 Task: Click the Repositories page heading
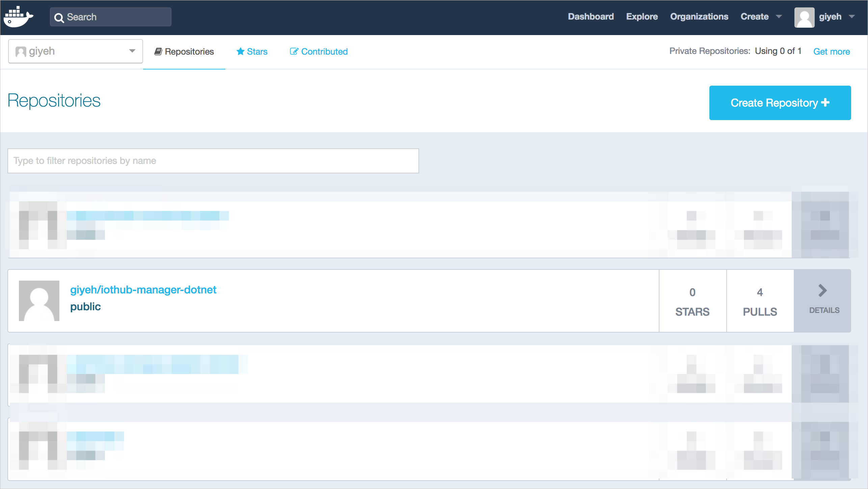pos(54,100)
